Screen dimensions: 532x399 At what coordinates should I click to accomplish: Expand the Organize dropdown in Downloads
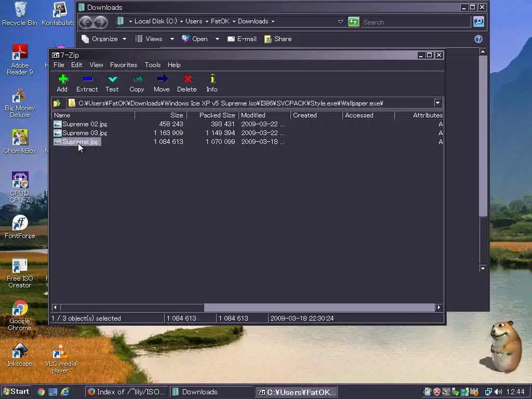(x=125, y=39)
